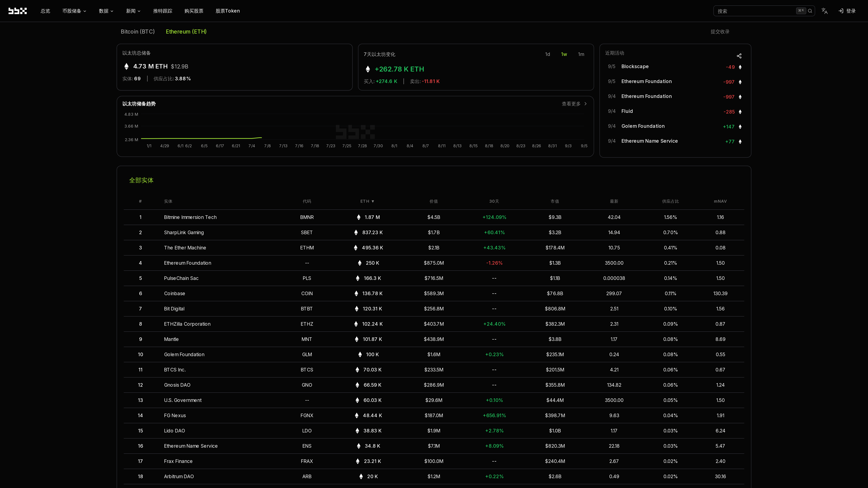Click ticker BMNR in table

coord(307,217)
